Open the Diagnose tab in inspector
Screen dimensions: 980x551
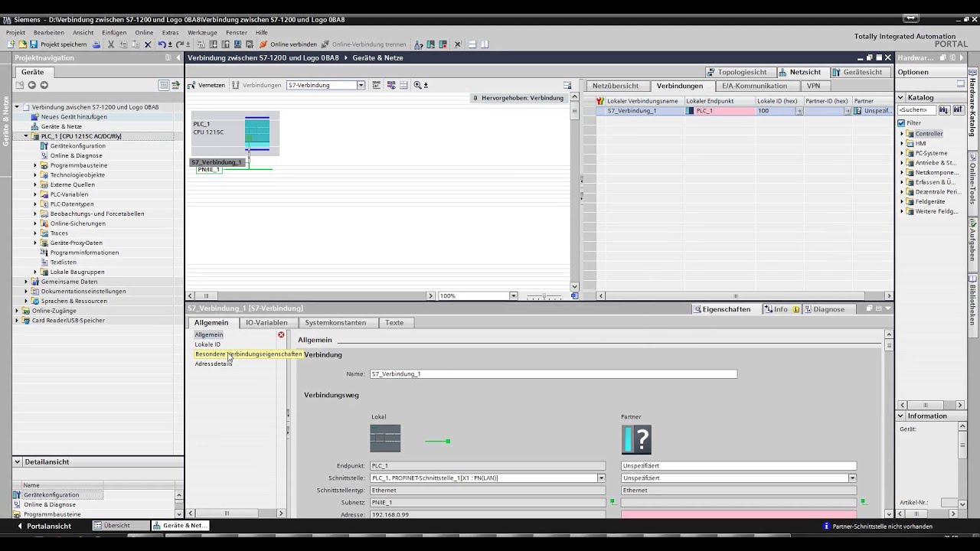(x=828, y=309)
